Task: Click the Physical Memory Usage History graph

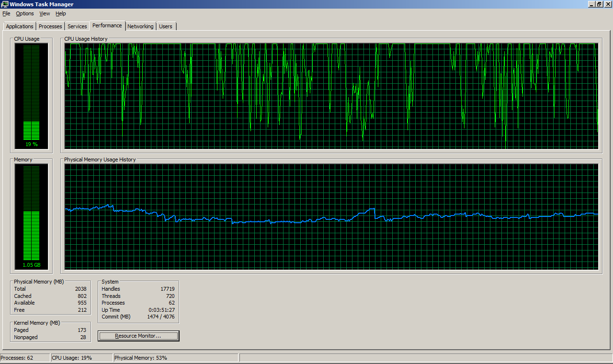Action: coord(331,216)
